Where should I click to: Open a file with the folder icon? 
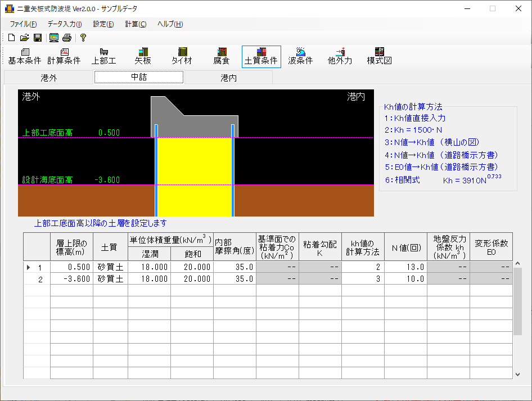24,38
